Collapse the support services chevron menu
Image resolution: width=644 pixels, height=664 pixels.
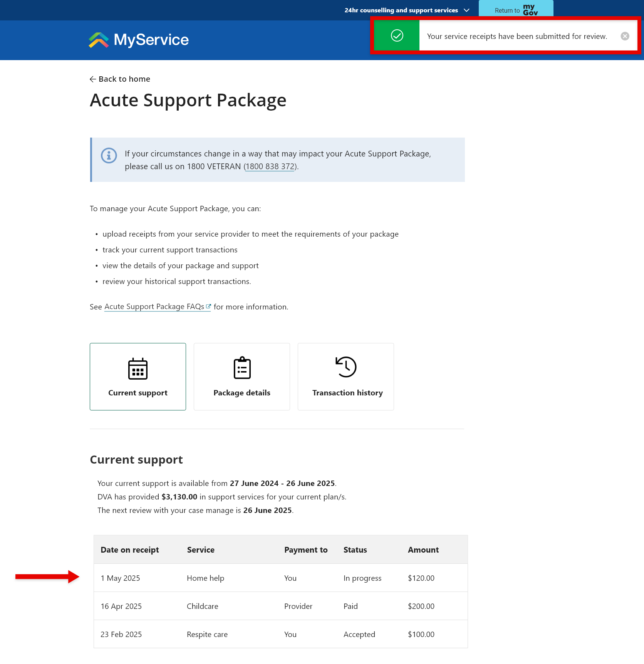point(466,10)
